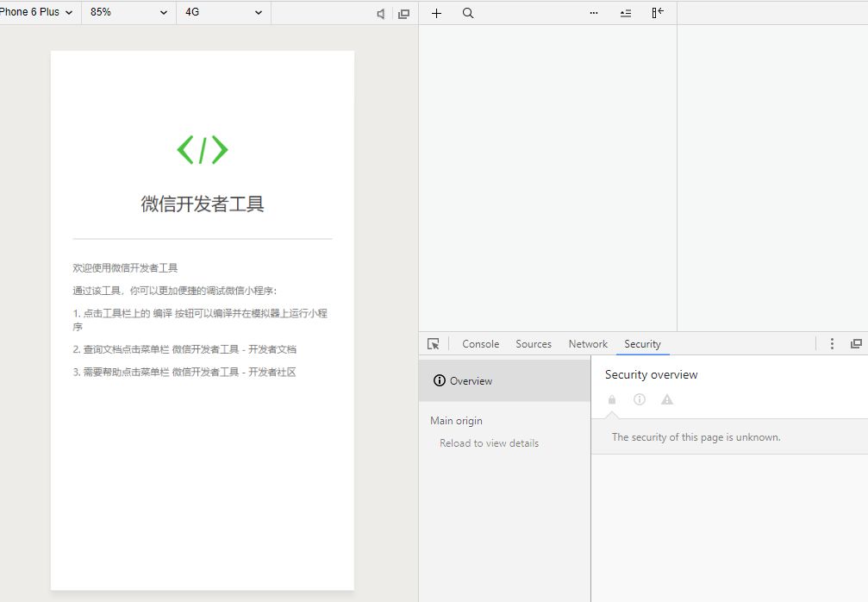
Task: Click step 1 text about 编译 button
Action: pos(200,320)
